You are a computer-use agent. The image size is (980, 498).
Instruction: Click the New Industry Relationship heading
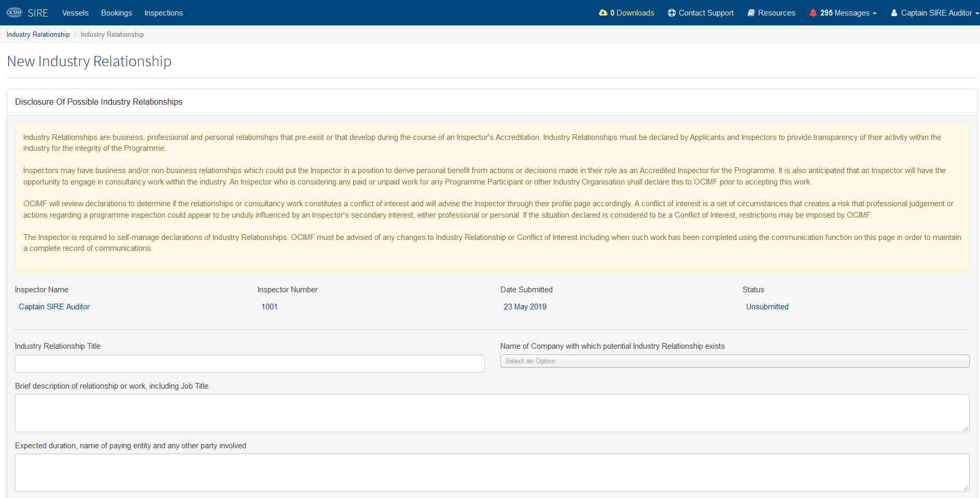tap(89, 61)
